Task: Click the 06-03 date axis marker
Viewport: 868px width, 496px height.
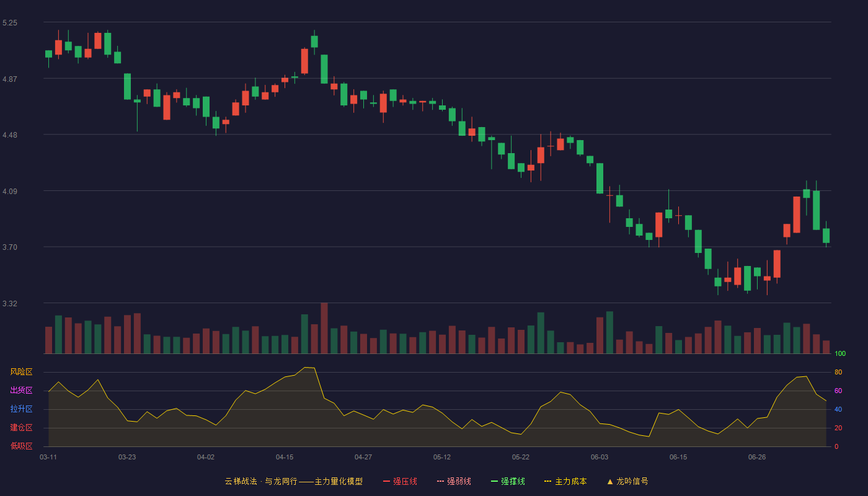Action: [x=600, y=457]
